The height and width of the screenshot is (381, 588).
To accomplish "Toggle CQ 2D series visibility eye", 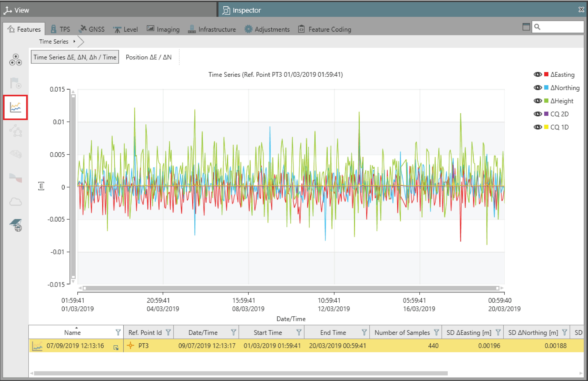I will (x=538, y=114).
